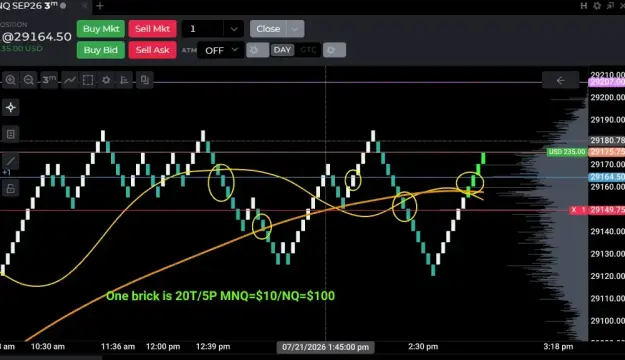
Task: Click the Sell Ask button
Action: [152, 50]
